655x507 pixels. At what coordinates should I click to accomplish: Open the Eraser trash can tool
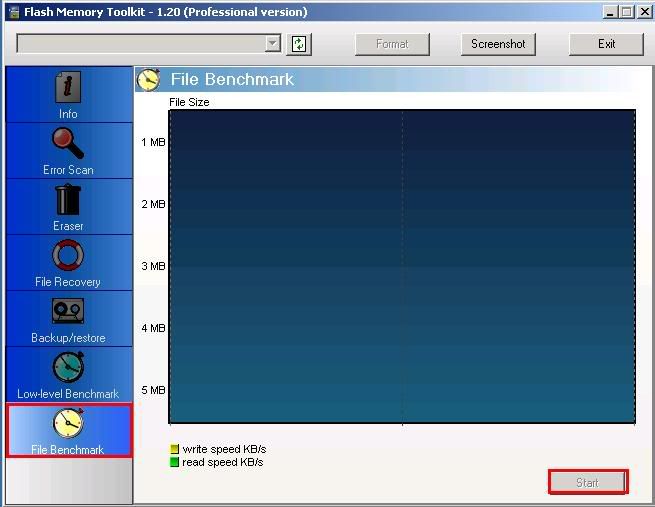coord(68,200)
